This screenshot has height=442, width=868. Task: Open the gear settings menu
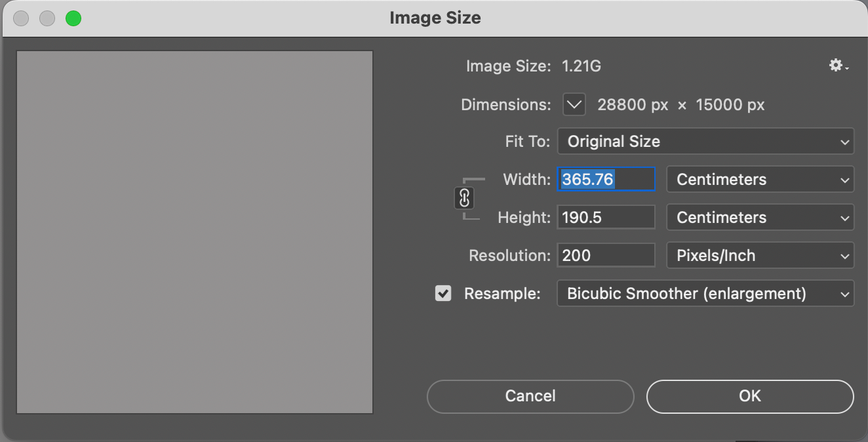pyautogui.click(x=838, y=66)
